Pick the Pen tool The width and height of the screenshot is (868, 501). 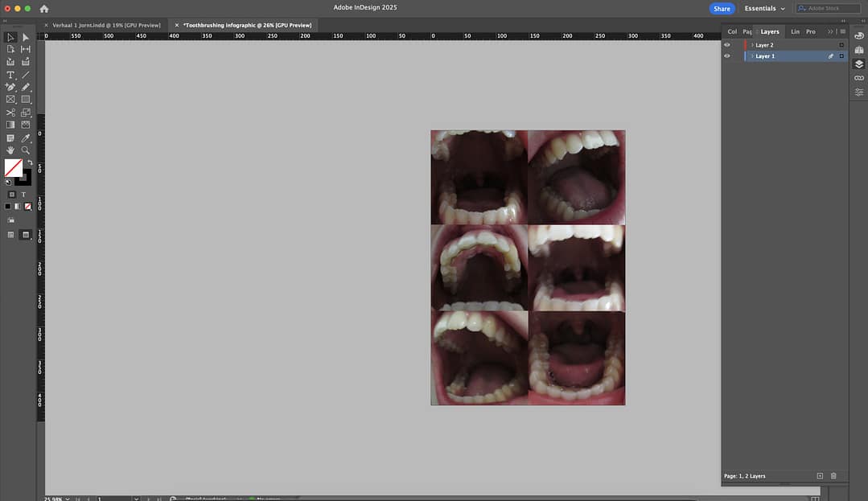pos(10,87)
